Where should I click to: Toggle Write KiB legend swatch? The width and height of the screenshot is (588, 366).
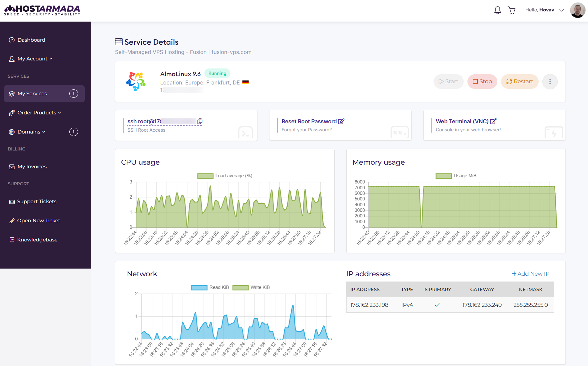241,287
